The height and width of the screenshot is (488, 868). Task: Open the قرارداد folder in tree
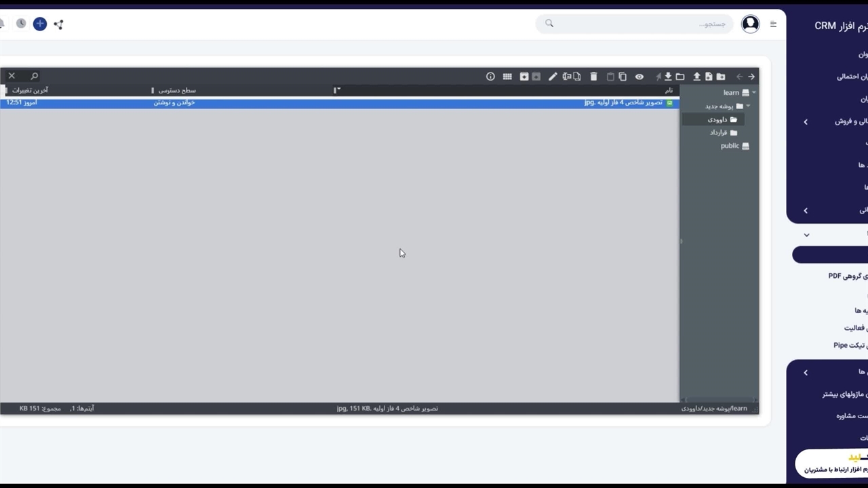(x=719, y=133)
